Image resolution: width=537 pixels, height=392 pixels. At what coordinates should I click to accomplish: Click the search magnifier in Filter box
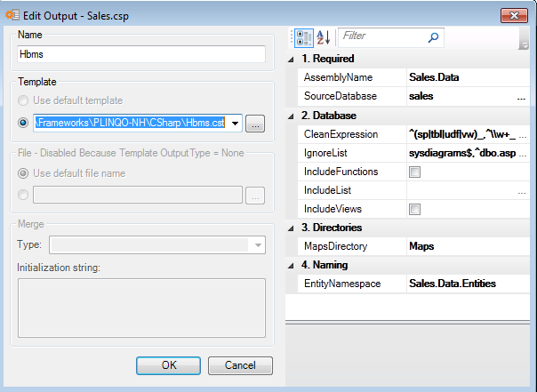click(433, 37)
